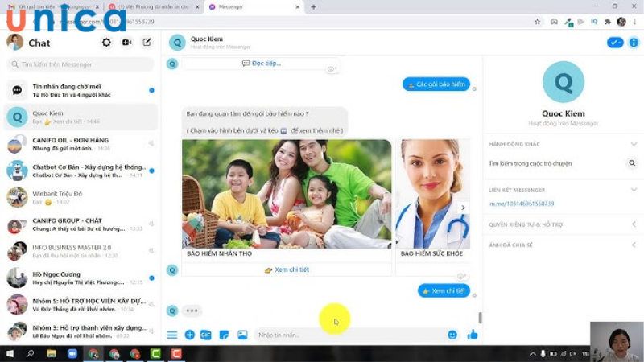Screen dimensions: 644x362
Task: Compose a new message
Action: coord(147,43)
